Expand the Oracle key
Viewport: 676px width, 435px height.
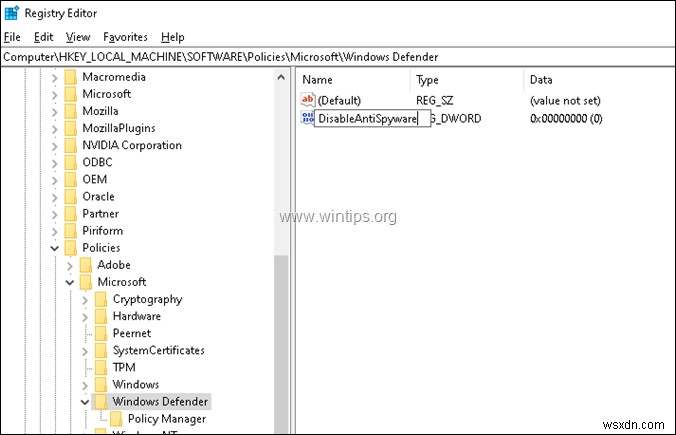click(54, 197)
